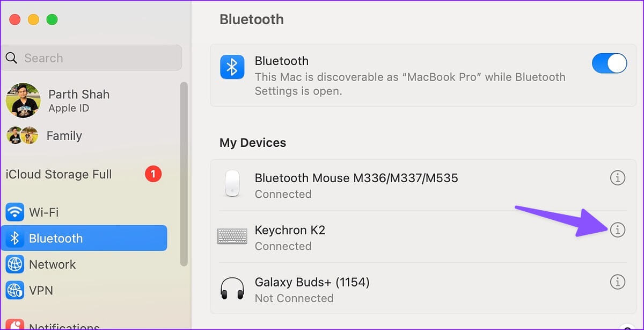The height and width of the screenshot is (330, 644).
Task: Click the Network globe icon in sidebar
Action: [15, 264]
